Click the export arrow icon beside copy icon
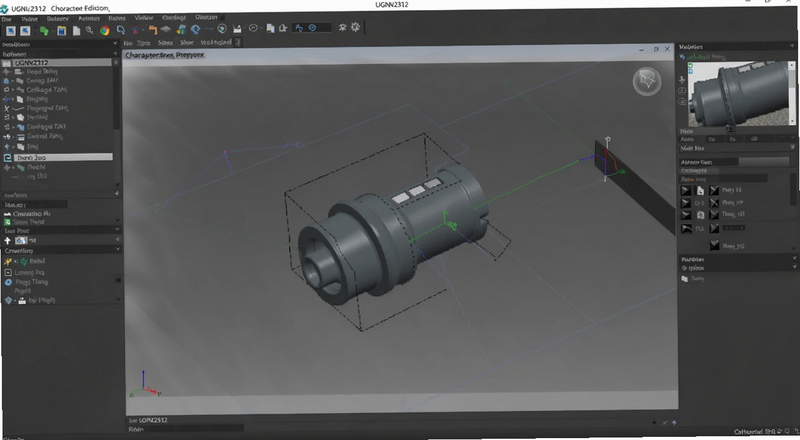 pyautogui.click(x=283, y=29)
